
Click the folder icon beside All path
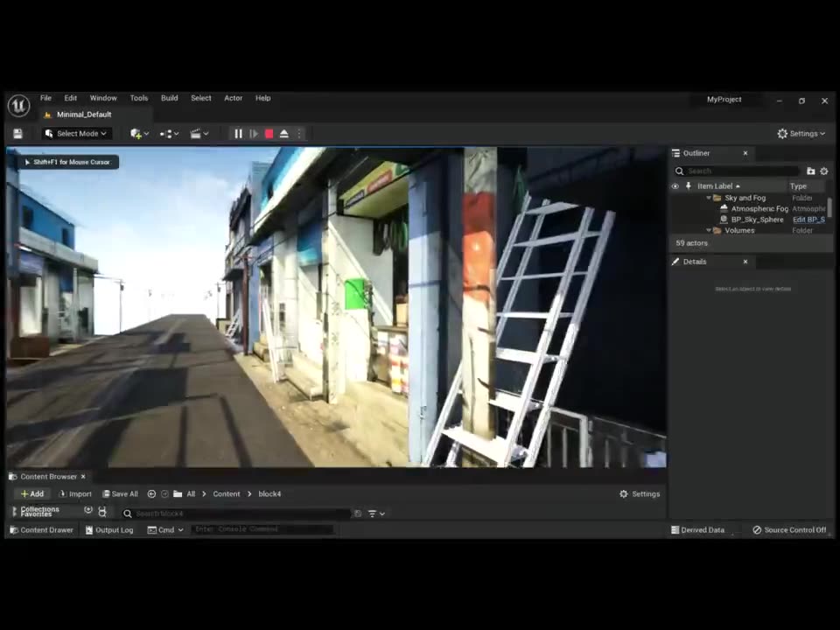[178, 493]
